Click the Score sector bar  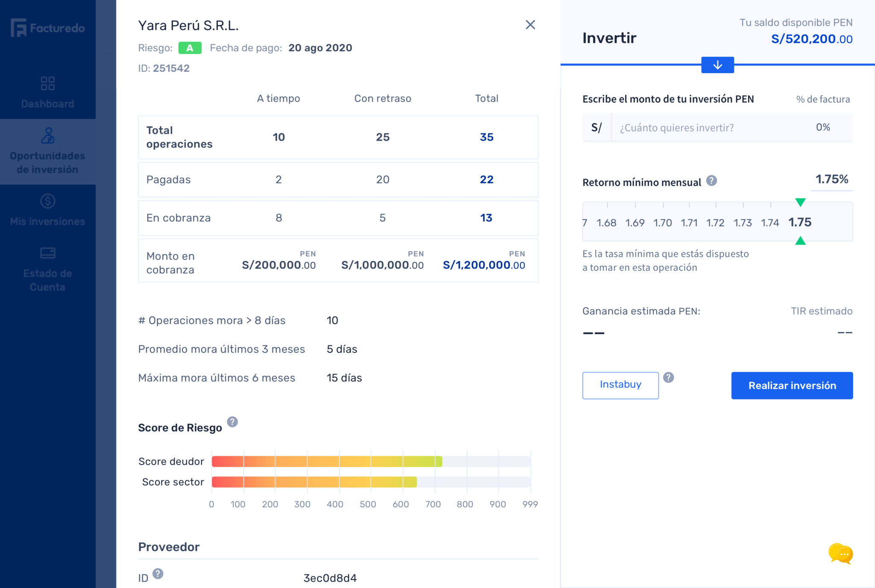(314, 482)
